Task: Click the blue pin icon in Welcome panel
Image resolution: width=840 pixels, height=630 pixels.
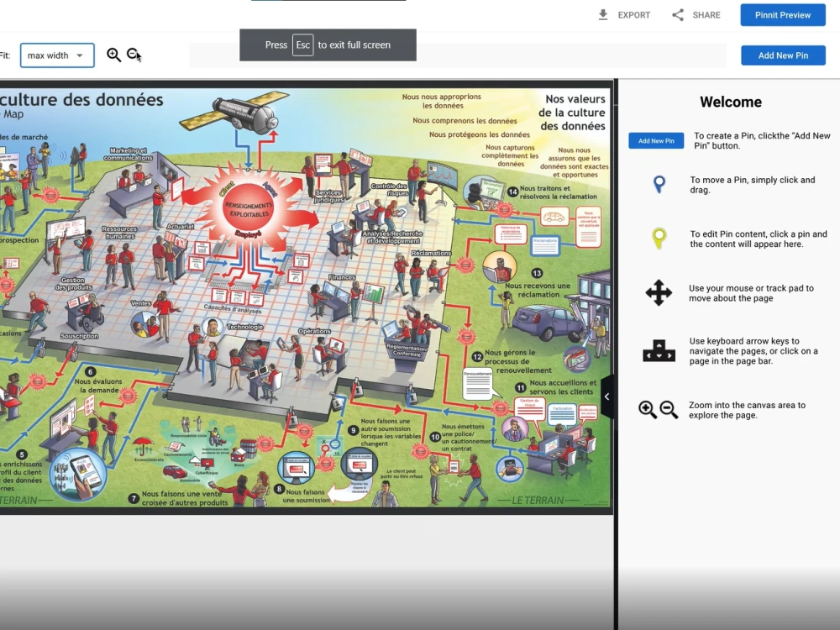Action: [659, 184]
